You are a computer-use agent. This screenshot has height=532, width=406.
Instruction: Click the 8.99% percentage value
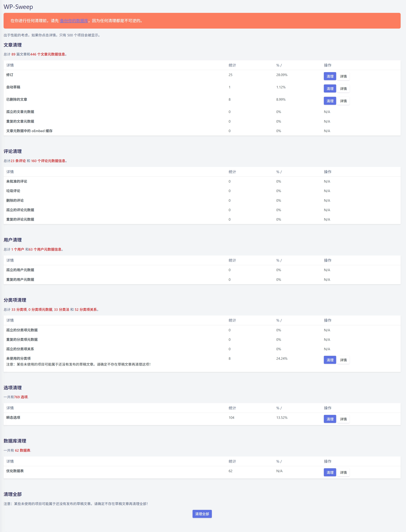point(281,99)
